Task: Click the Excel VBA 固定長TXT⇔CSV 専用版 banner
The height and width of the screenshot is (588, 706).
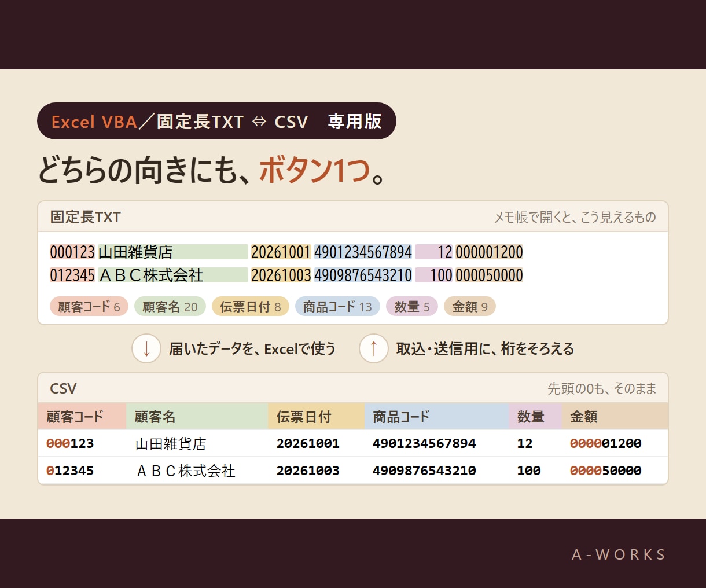Action: [x=216, y=121]
